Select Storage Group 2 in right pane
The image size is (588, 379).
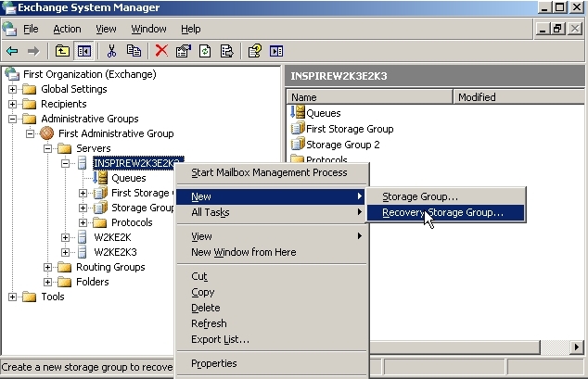(x=343, y=145)
